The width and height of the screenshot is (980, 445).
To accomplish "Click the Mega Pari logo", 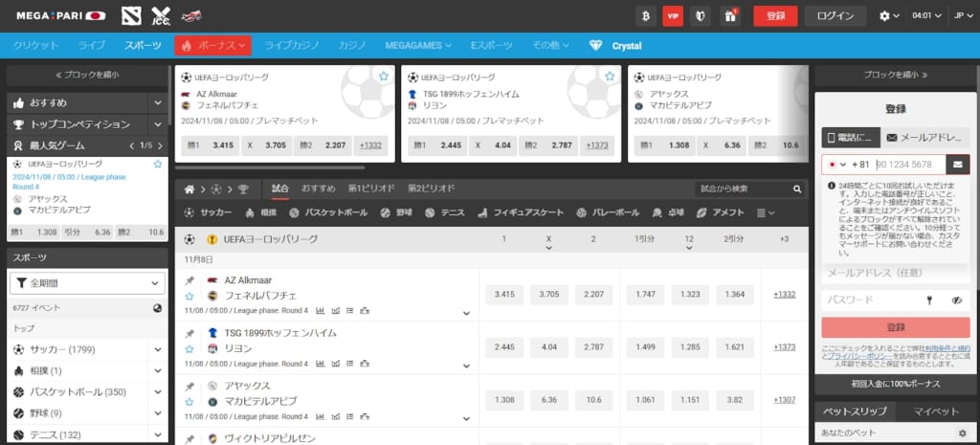I will pyautogui.click(x=60, y=15).
